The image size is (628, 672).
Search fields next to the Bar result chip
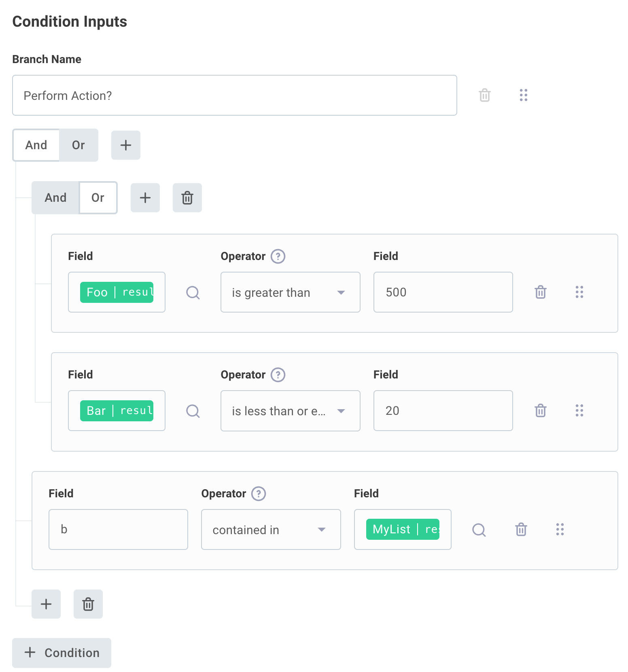coord(193,411)
